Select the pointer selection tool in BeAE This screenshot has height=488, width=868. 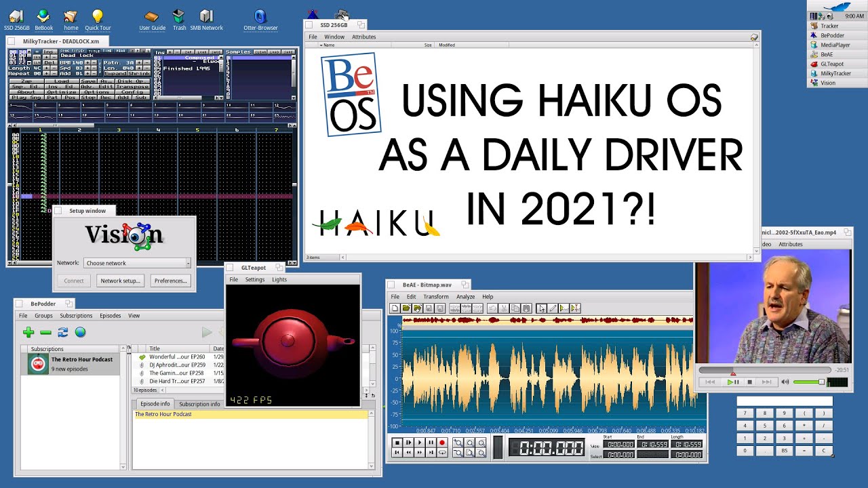(x=541, y=308)
